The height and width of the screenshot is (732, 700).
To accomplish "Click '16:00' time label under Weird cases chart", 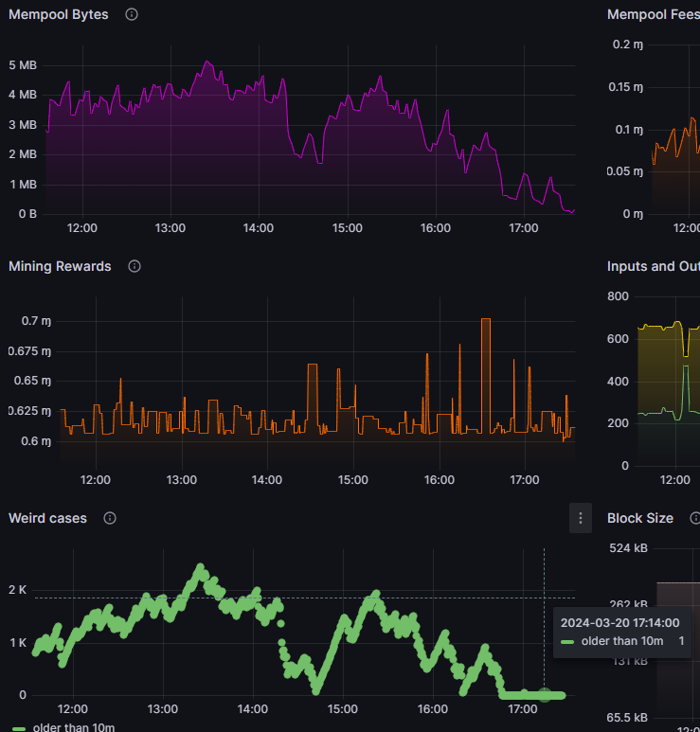I will coord(433,709).
